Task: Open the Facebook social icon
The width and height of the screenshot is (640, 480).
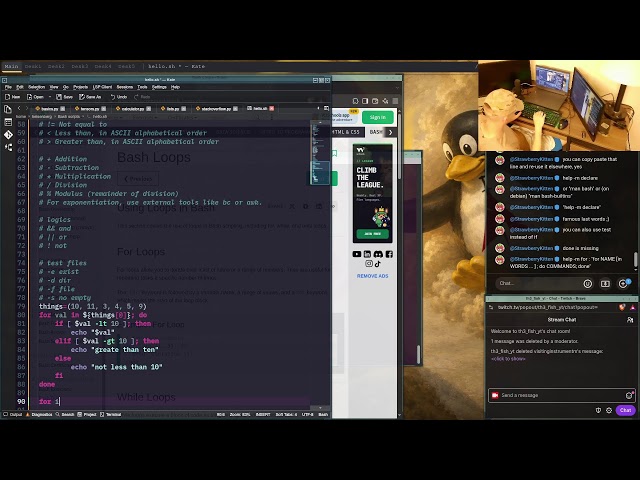Action: click(389, 254)
